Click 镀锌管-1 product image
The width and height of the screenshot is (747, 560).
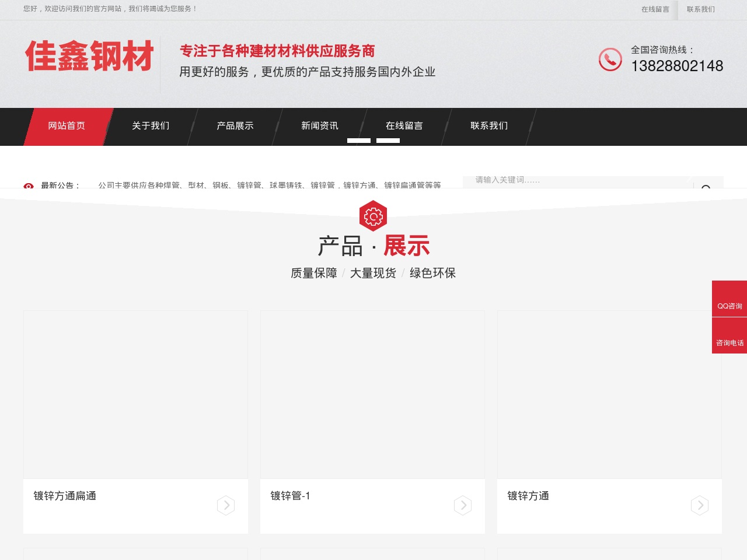click(x=372, y=395)
